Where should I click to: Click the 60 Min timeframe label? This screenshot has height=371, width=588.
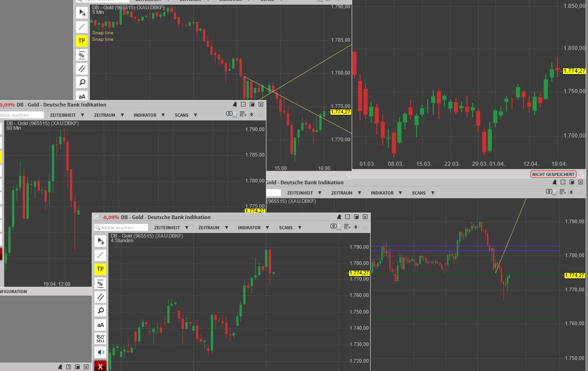(14, 128)
